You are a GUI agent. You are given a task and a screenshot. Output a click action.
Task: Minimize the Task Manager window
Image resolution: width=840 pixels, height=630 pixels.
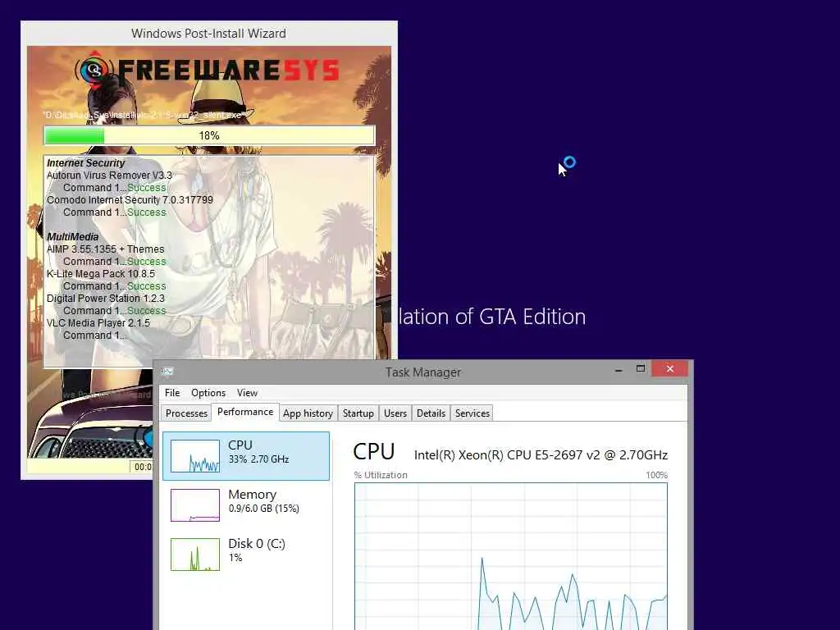coord(619,370)
